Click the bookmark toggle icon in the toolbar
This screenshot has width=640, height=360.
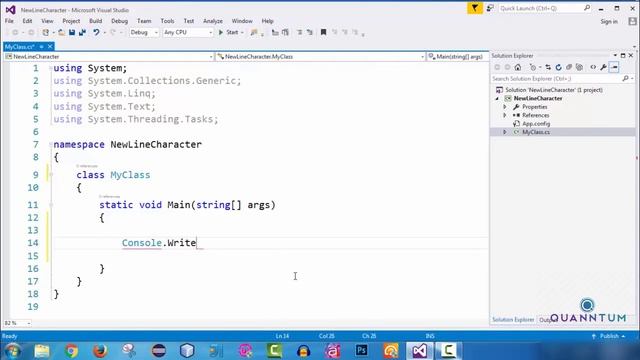pos(323,32)
